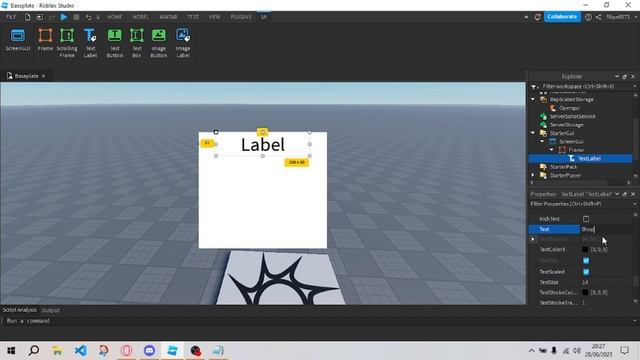Collapse the StarterGui tree node
This screenshot has width=640, height=360.
[533, 133]
